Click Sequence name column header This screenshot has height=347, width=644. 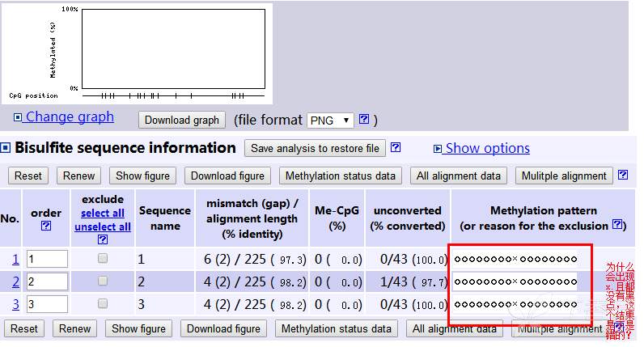pyautogui.click(x=165, y=218)
